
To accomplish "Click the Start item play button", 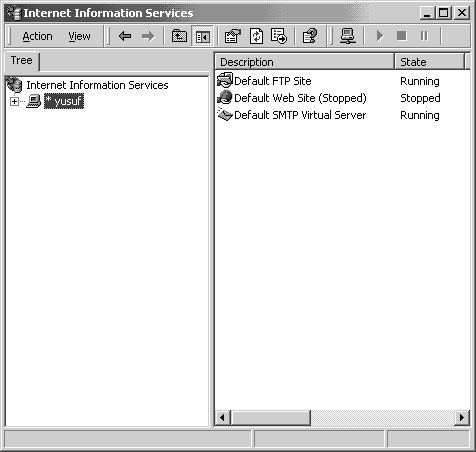I will pos(380,36).
